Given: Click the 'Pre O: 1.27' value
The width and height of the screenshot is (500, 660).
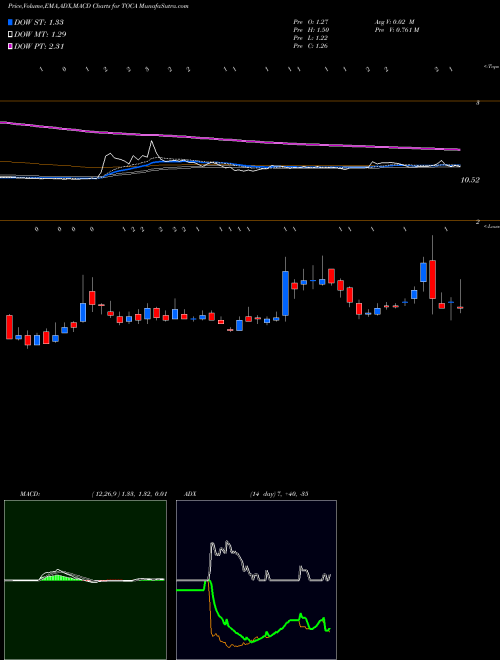Looking at the screenshot, I should [x=311, y=22].
